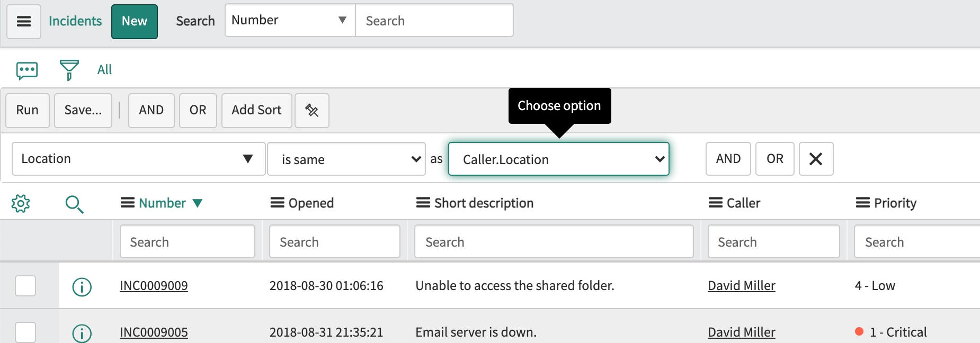Open incident INC0009005 link
Screen dimensions: 980x343
pos(154,332)
